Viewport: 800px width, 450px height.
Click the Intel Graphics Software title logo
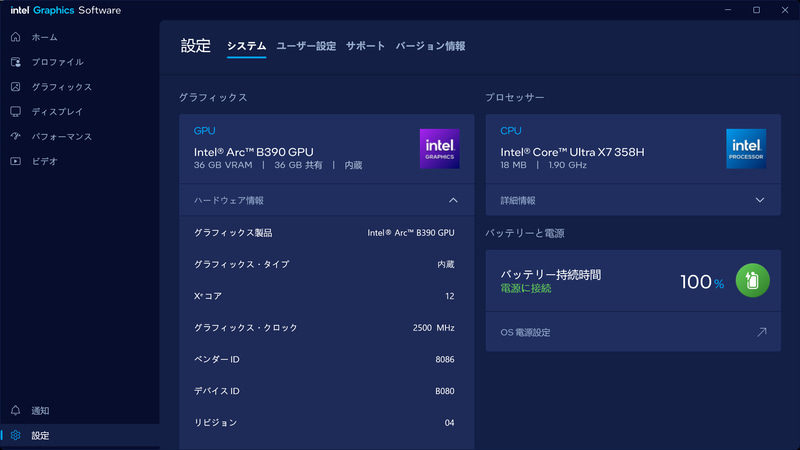point(66,10)
